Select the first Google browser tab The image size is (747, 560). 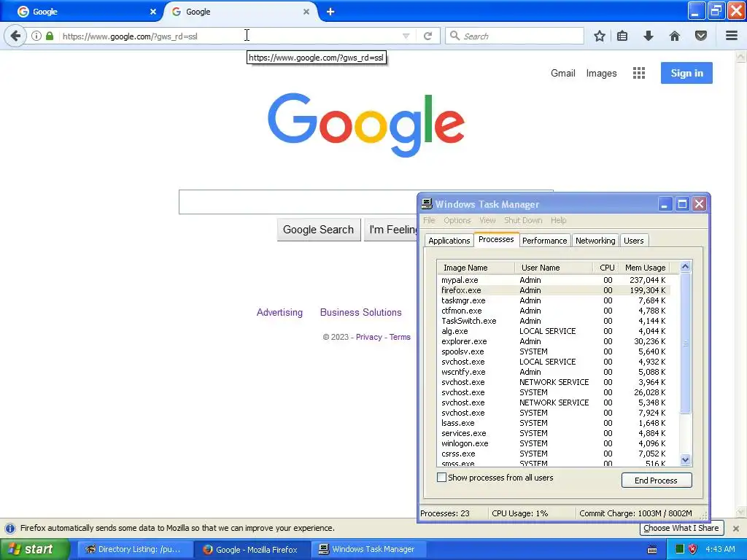pyautogui.click(x=86, y=12)
